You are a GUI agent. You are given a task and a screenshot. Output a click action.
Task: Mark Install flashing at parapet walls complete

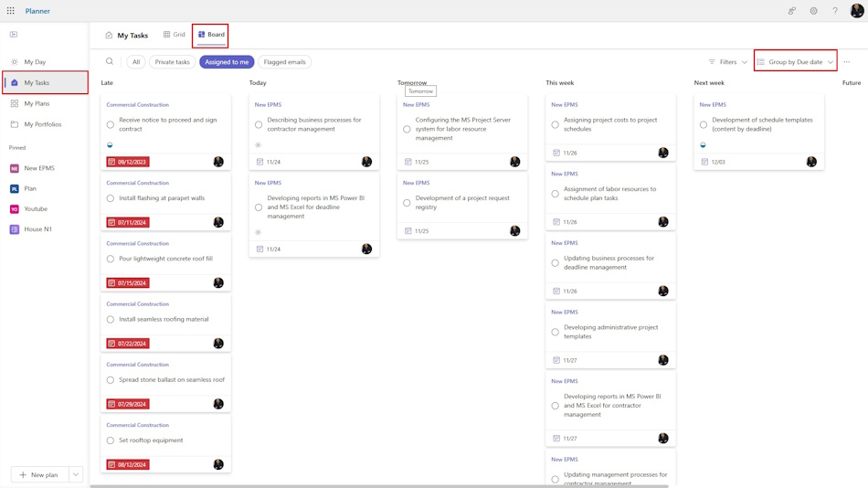point(111,198)
